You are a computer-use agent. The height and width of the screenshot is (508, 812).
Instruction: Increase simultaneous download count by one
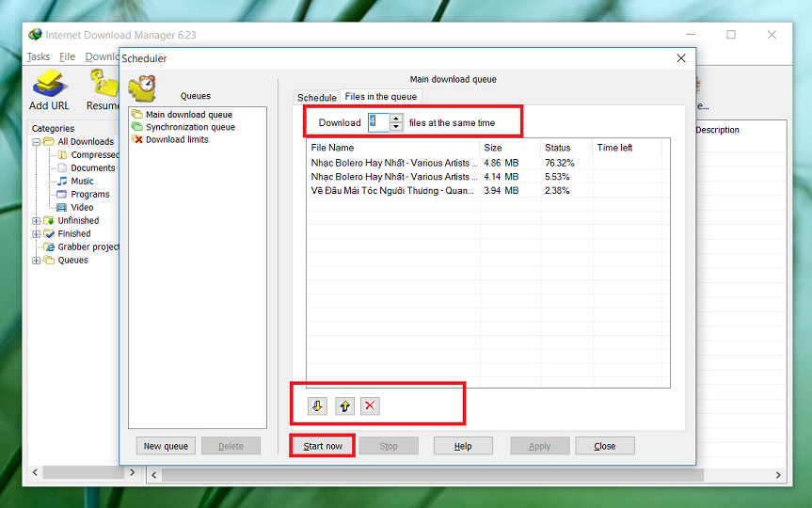click(396, 119)
